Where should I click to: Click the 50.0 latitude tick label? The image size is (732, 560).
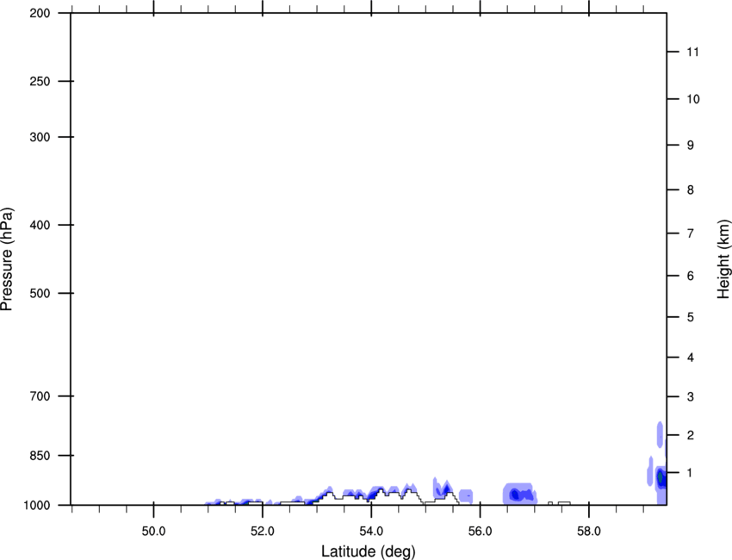pyautogui.click(x=153, y=532)
